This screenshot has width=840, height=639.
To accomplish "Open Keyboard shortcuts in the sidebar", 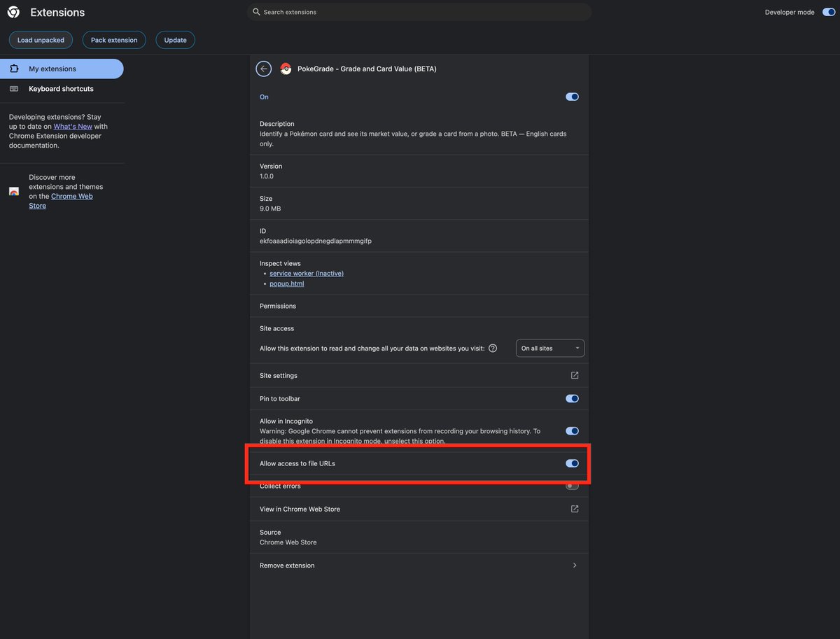I will (62, 89).
